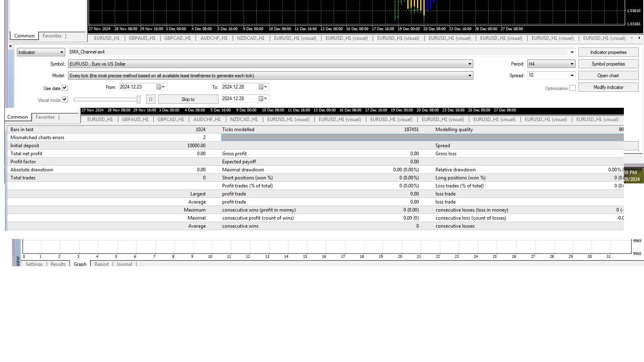Select the Initial deposit value 10000.00
Screen dimensions: 644x362
point(196,146)
